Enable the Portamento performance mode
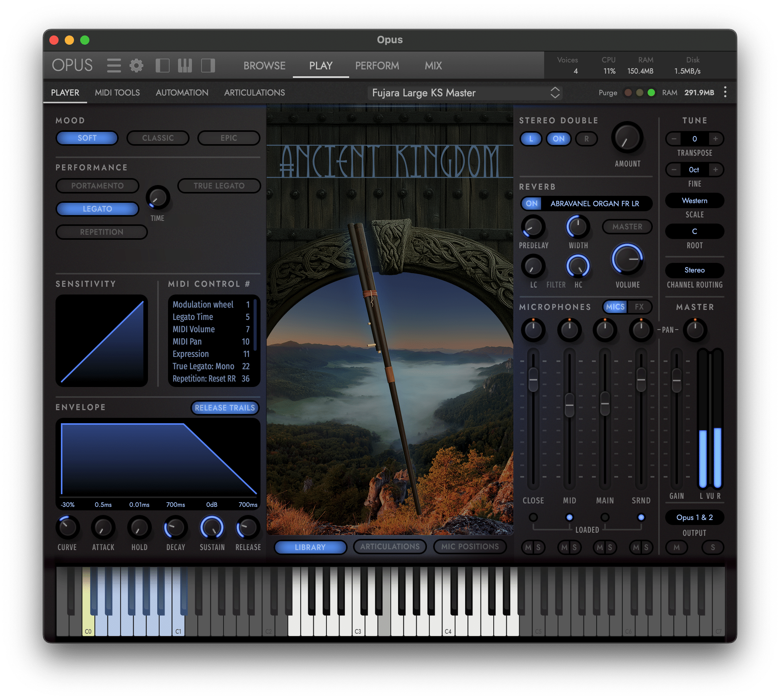 tap(97, 186)
